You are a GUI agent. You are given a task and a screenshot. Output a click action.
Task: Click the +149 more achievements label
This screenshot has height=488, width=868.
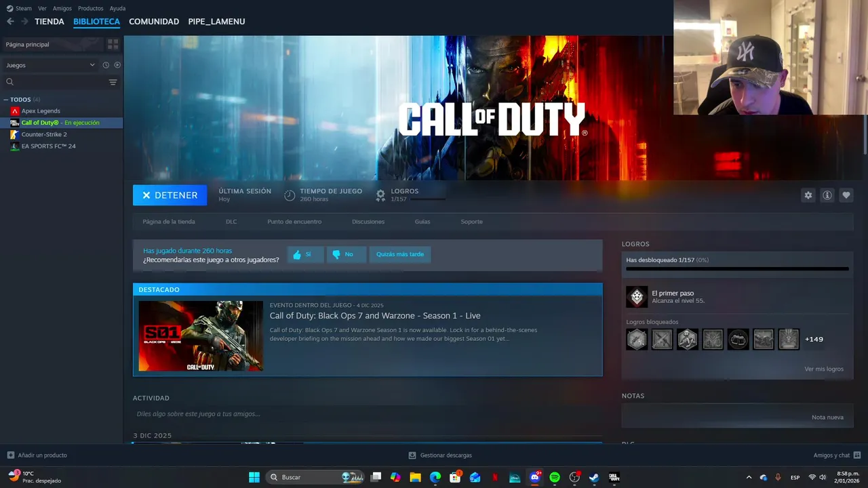(814, 340)
